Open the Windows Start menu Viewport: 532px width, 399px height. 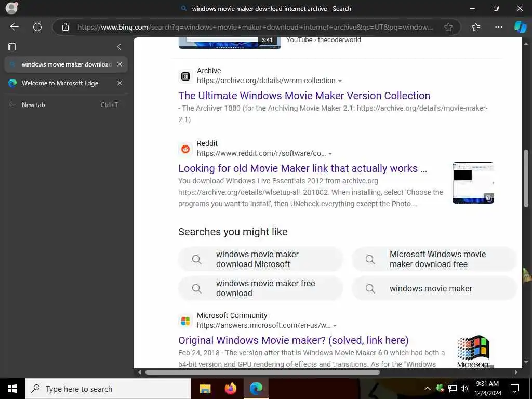click(x=12, y=389)
